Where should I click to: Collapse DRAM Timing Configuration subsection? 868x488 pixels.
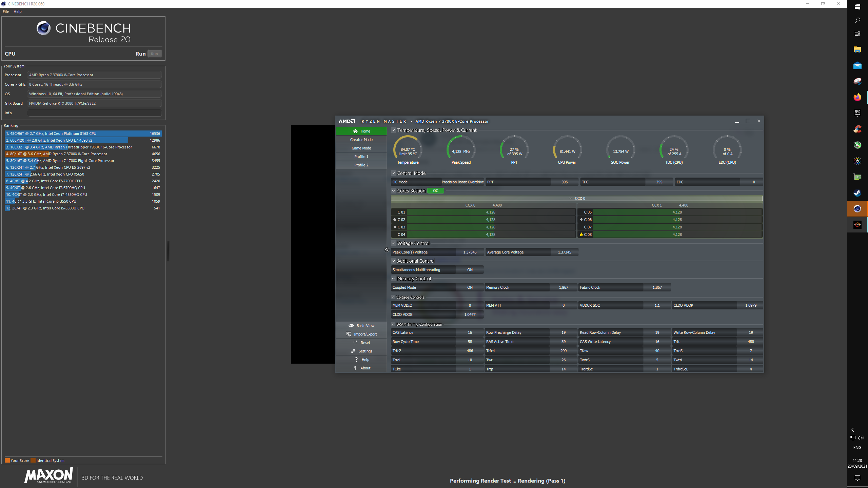coord(393,324)
